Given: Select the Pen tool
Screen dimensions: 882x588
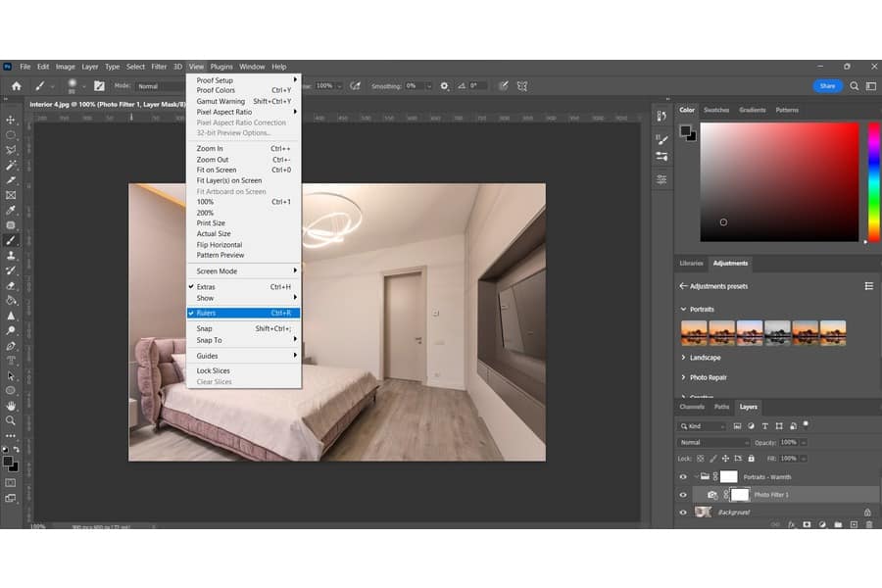Looking at the screenshot, I should tap(11, 346).
